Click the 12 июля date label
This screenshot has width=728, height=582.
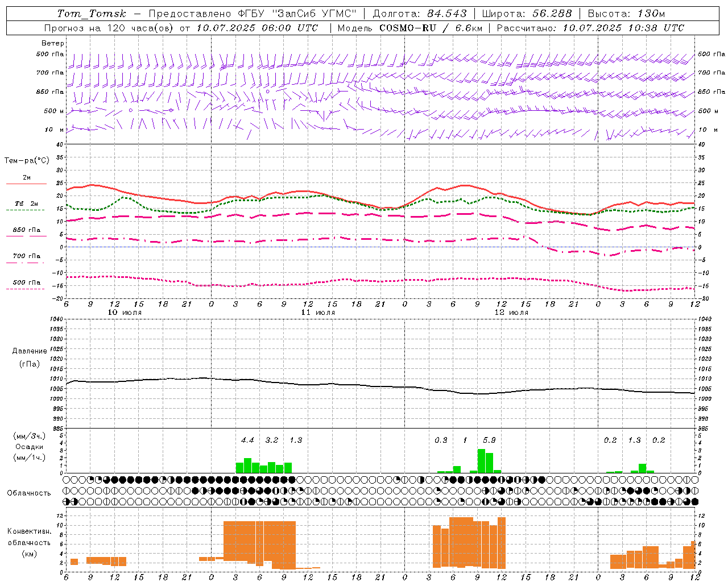coord(511,313)
